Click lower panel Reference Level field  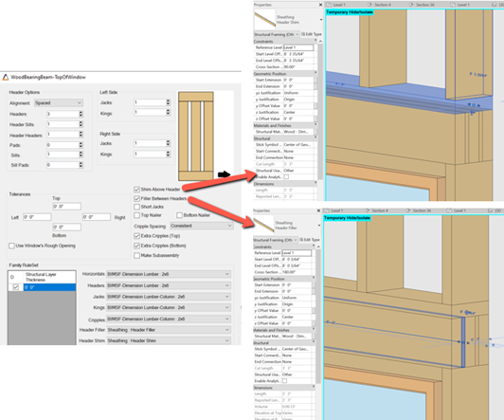pos(297,253)
